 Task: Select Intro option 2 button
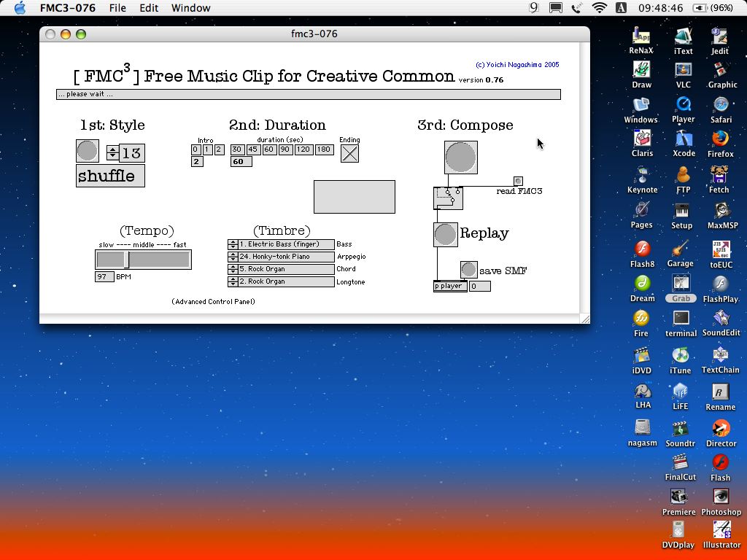[219, 149]
